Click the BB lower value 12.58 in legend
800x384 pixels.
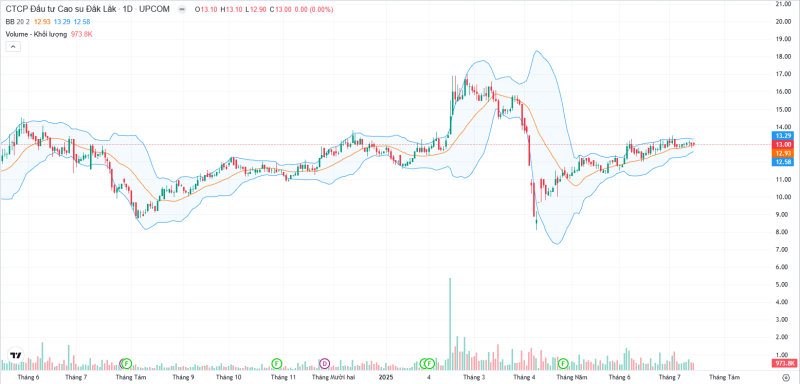point(82,22)
